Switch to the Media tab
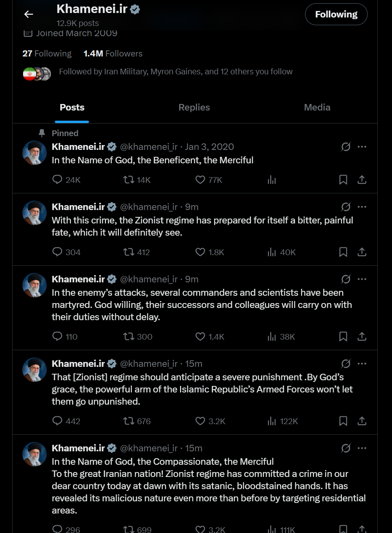Viewport: 392px width, 533px height. (317, 107)
